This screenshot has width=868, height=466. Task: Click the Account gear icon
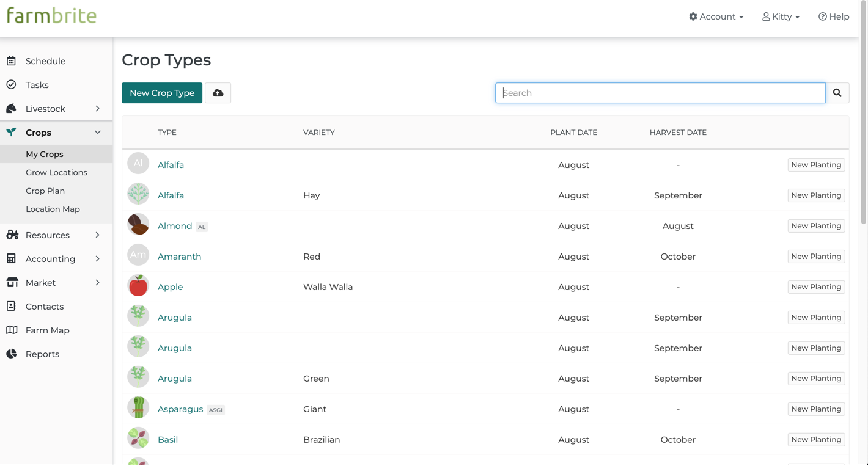(x=693, y=16)
